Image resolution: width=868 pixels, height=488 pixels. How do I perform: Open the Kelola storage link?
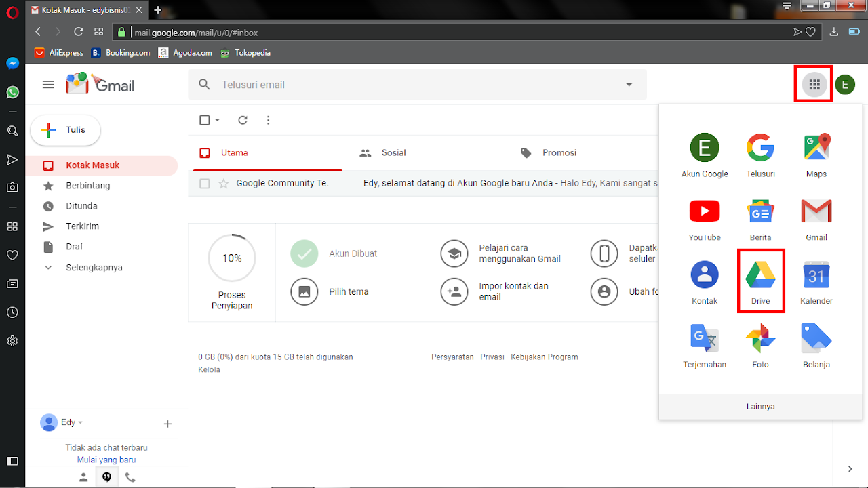click(209, 369)
